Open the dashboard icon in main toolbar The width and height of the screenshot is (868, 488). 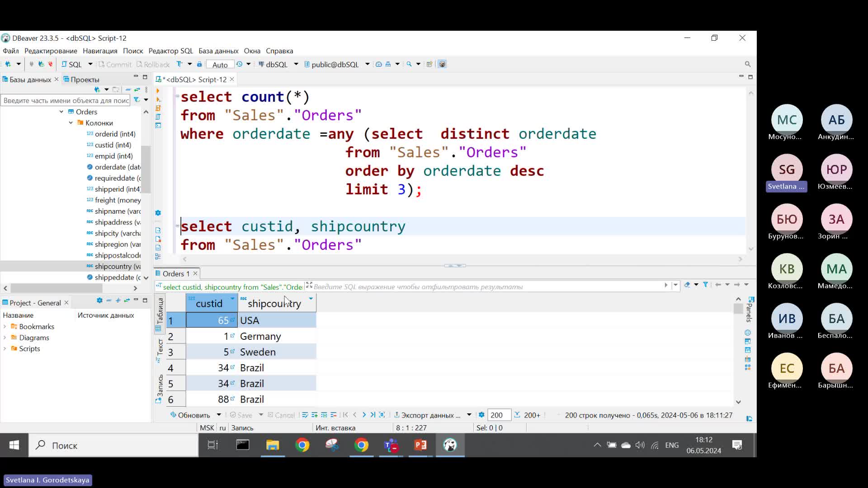pyautogui.click(x=379, y=64)
